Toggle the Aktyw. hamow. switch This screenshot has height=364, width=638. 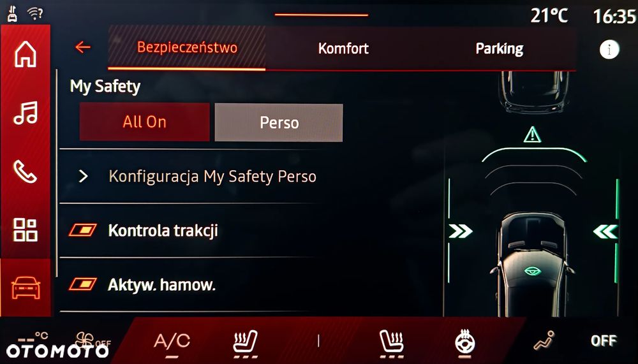pyautogui.click(x=82, y=284)
